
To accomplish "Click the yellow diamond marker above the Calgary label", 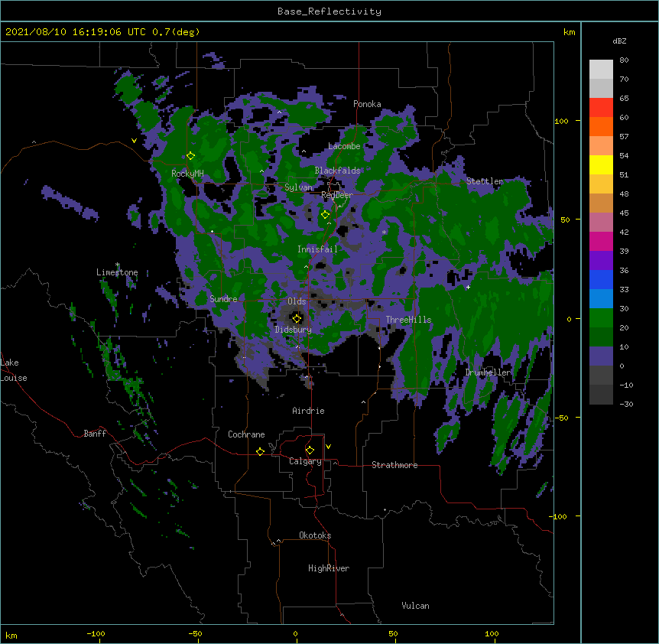I will coord(310,450).
